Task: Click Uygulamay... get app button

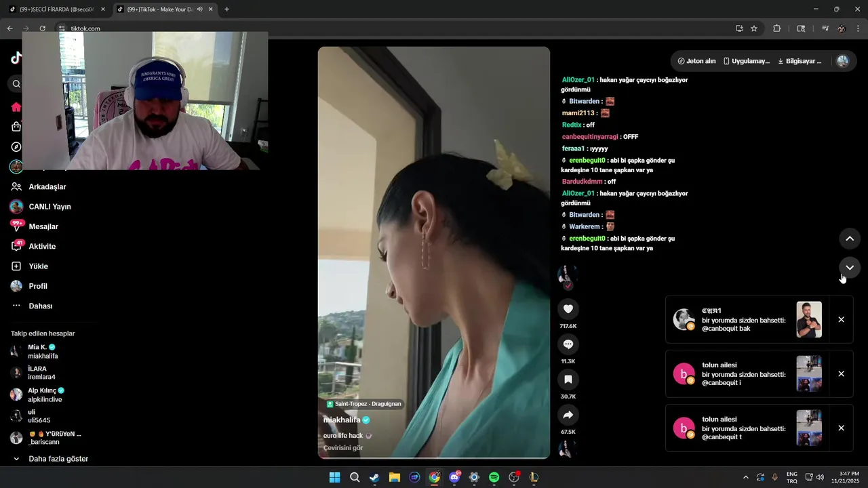Action: pos(747,61)
